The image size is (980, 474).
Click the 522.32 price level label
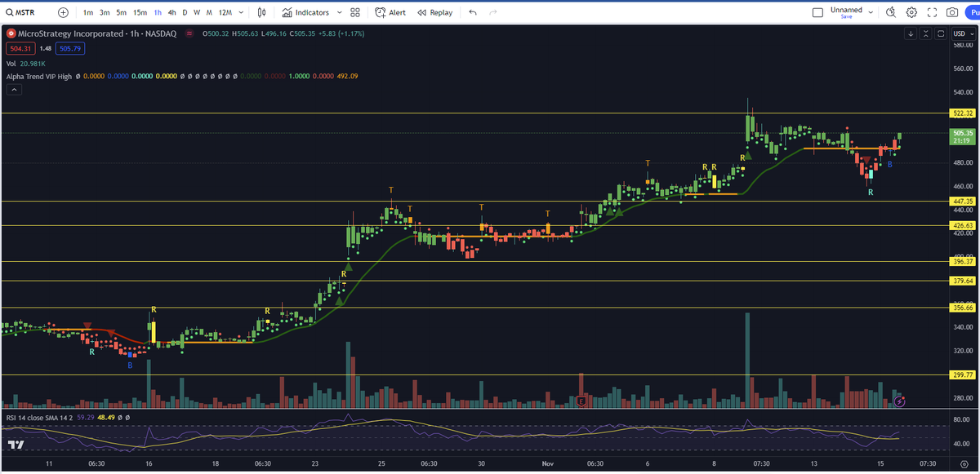coord(963,113)
